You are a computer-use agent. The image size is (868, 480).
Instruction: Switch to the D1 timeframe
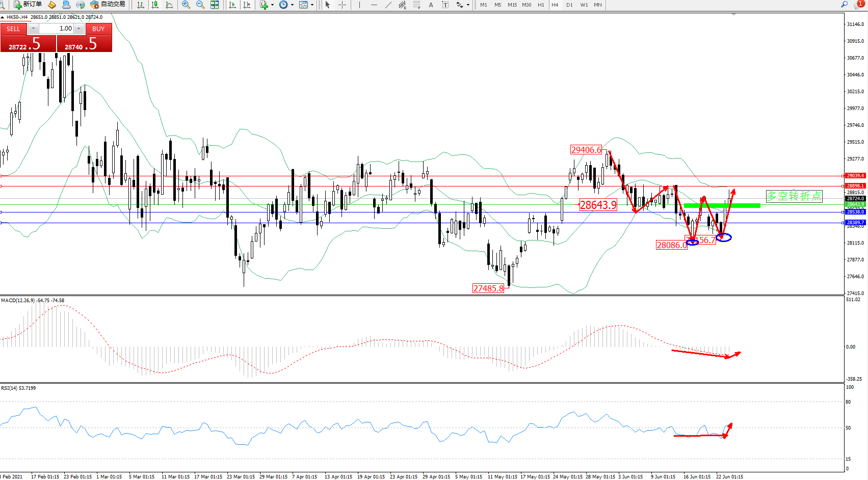[569, 5]
